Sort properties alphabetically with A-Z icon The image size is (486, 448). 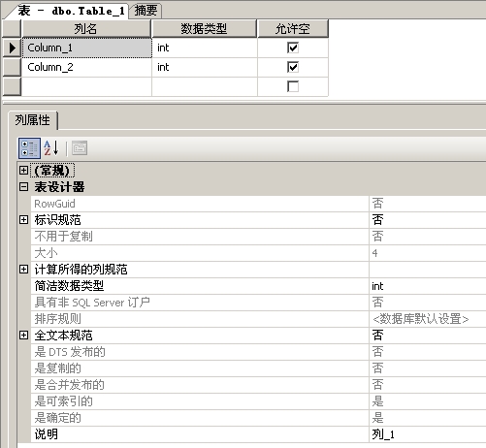[51, 148]
